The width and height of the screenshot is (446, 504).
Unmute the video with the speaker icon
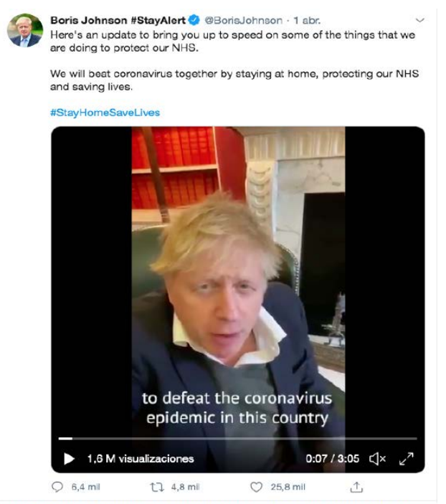[x=377, y=459]
